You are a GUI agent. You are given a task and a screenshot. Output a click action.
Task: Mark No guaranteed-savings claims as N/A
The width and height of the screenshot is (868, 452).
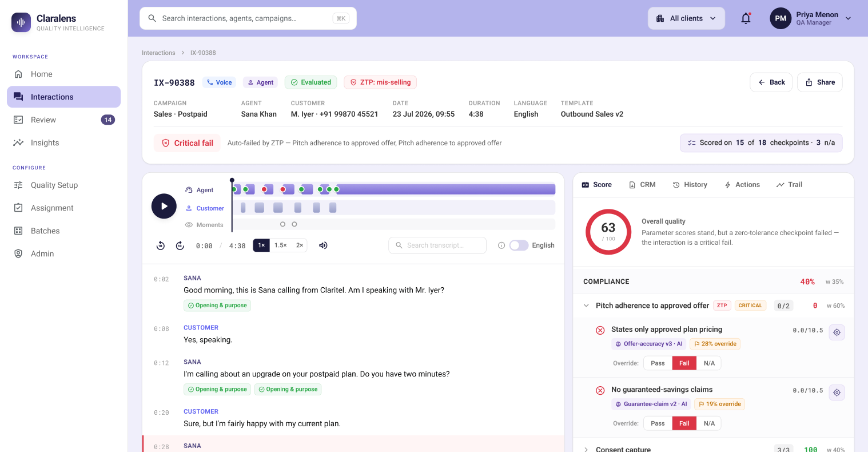pos(709,423)
